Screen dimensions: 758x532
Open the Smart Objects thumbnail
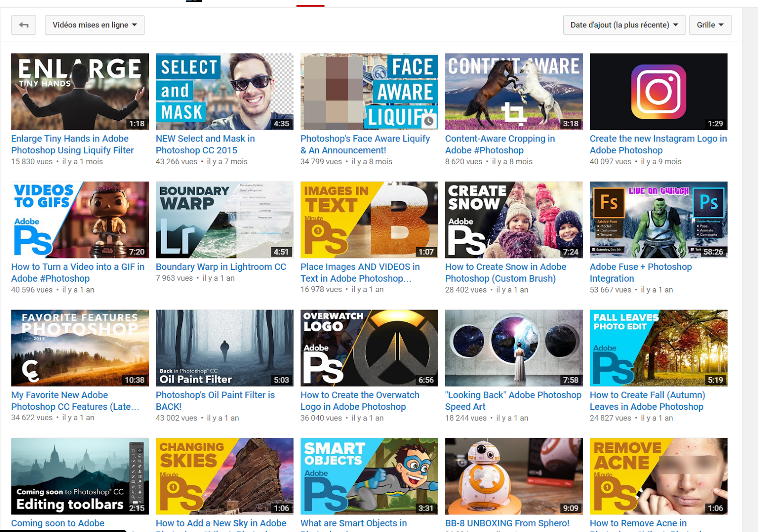[369, 476]
